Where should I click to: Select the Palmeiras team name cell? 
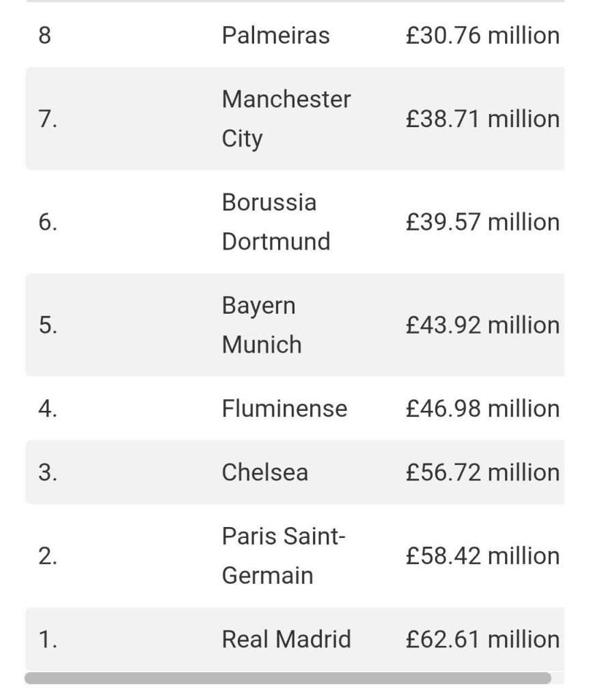point(276,36)
